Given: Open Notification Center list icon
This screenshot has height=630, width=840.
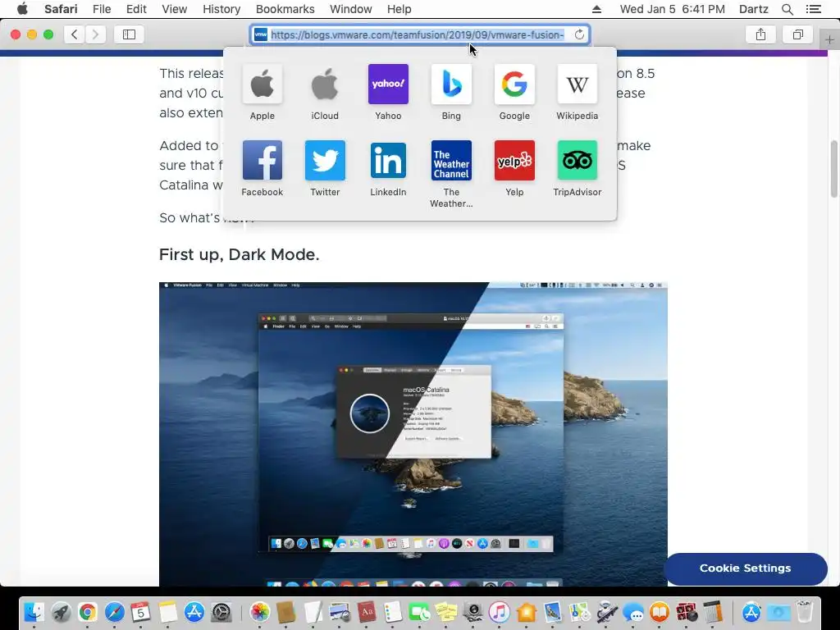Looking at the screenshot, I should click(813, 9).
